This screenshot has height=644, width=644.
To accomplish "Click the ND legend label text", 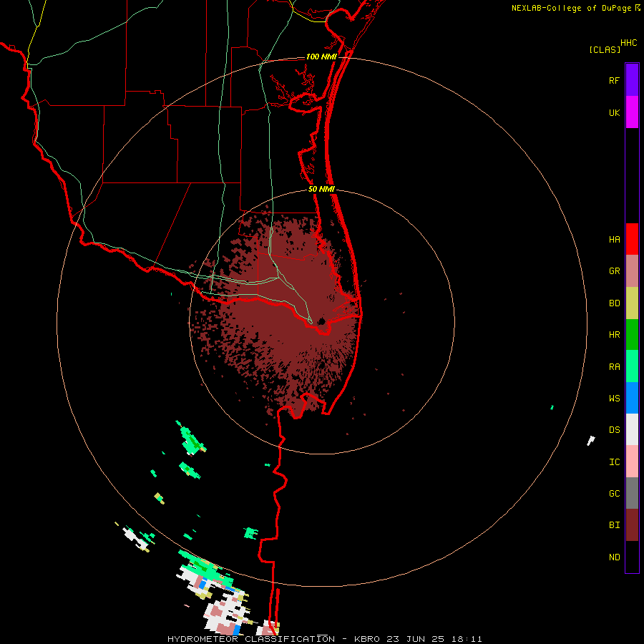I will (614, 557).
